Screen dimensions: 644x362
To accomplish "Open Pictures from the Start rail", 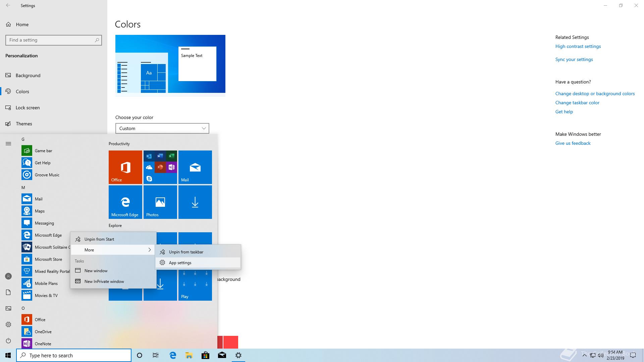I will pos(8,308).
